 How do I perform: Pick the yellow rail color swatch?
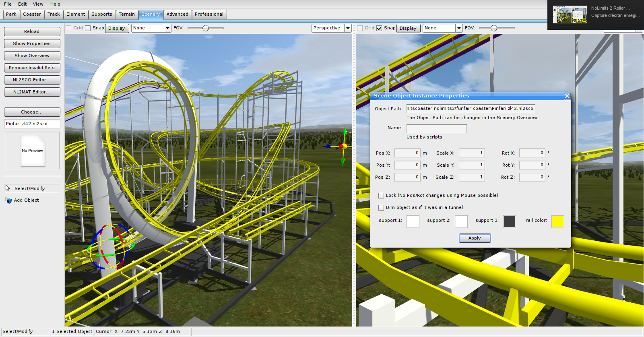(557, 221)
